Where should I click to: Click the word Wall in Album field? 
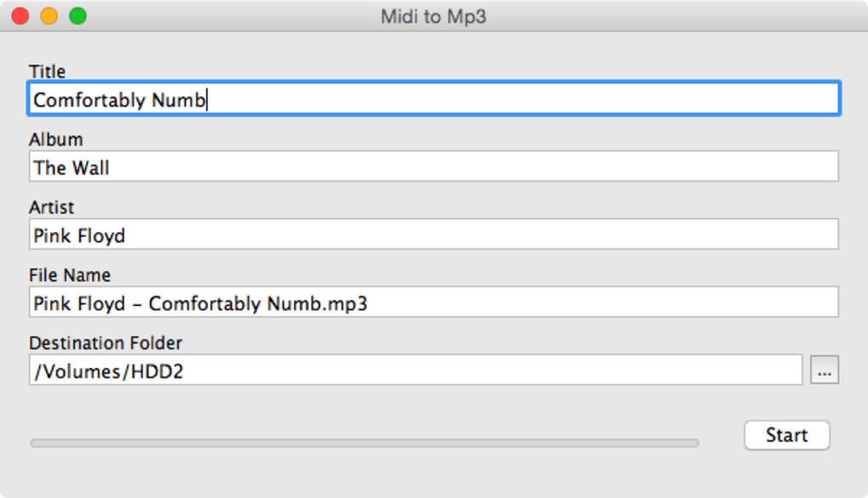[89, 168]
